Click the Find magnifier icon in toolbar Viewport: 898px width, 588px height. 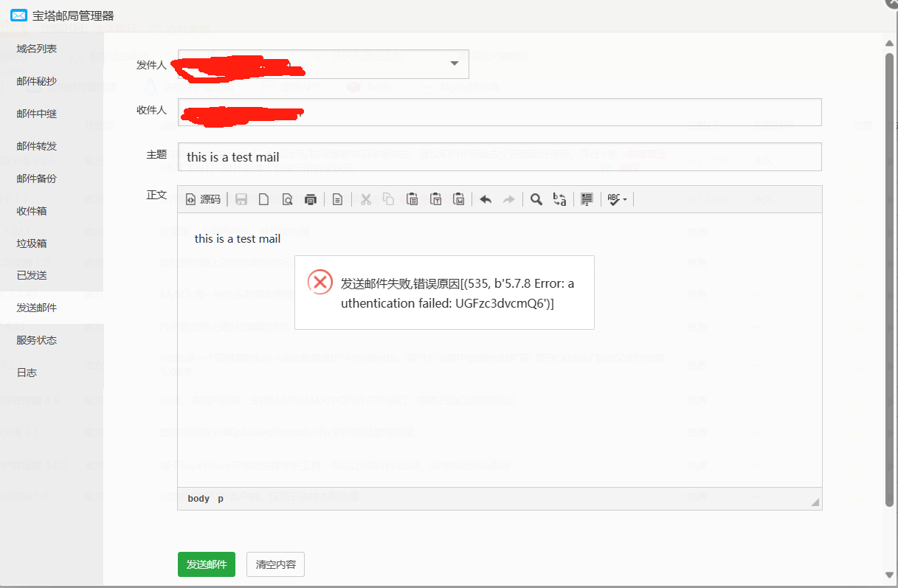(536, 199)
